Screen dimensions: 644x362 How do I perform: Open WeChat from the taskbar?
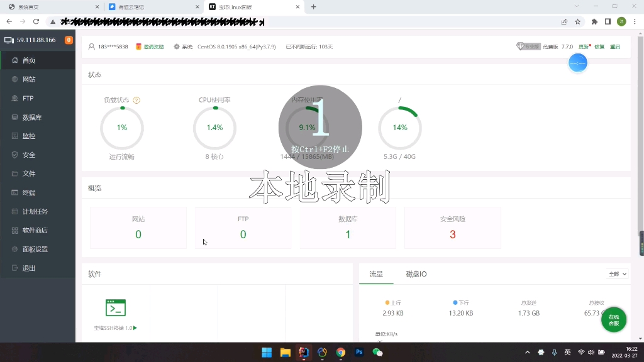tap(377, 353)
